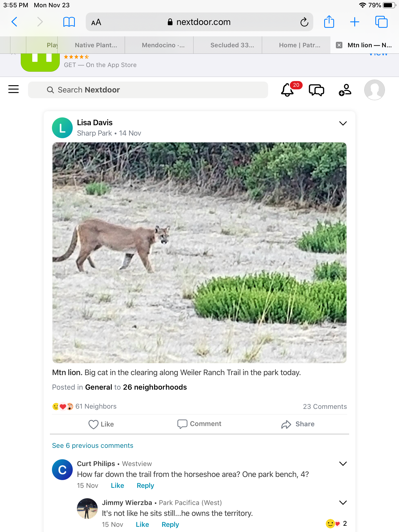Open Nextdoor messages chat icon
Screen dimensions: 399x532
pos(316,90)
